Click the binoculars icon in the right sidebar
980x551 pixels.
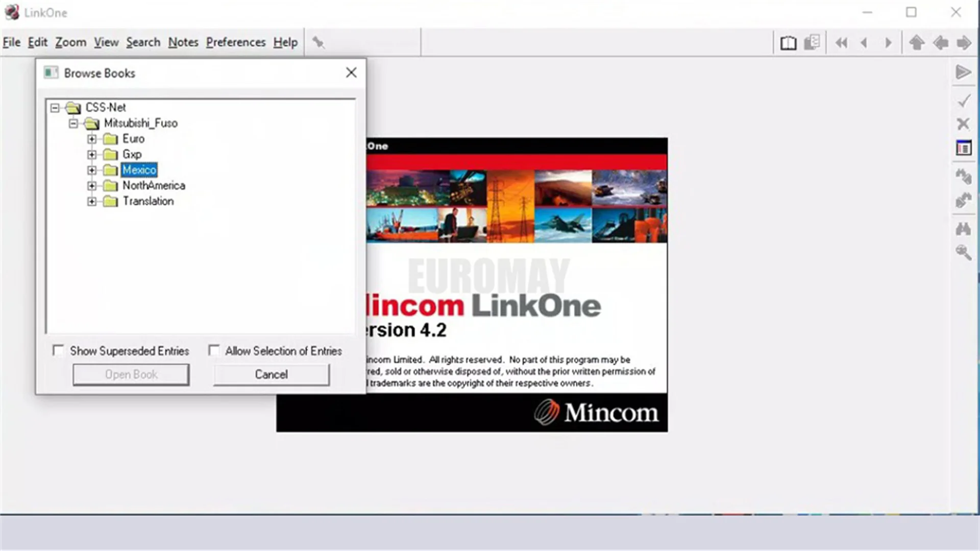pyautogui.click(x=963, y=228)
